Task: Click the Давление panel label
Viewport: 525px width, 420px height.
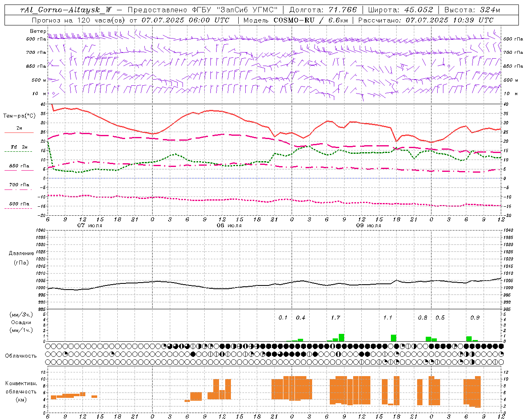Action: tap(21, 253)
